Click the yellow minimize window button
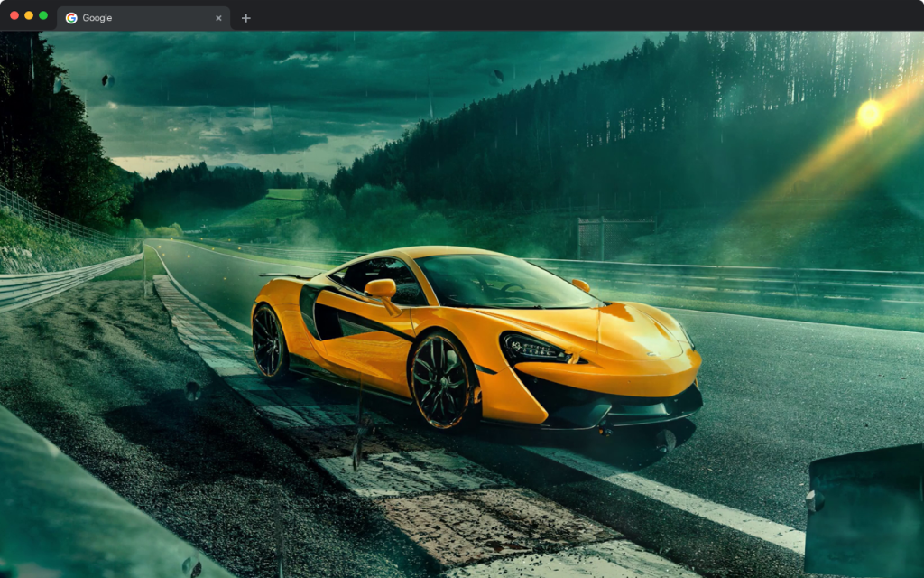The height and width of the screenshot is (578, 924). click(x=27, y=14)
